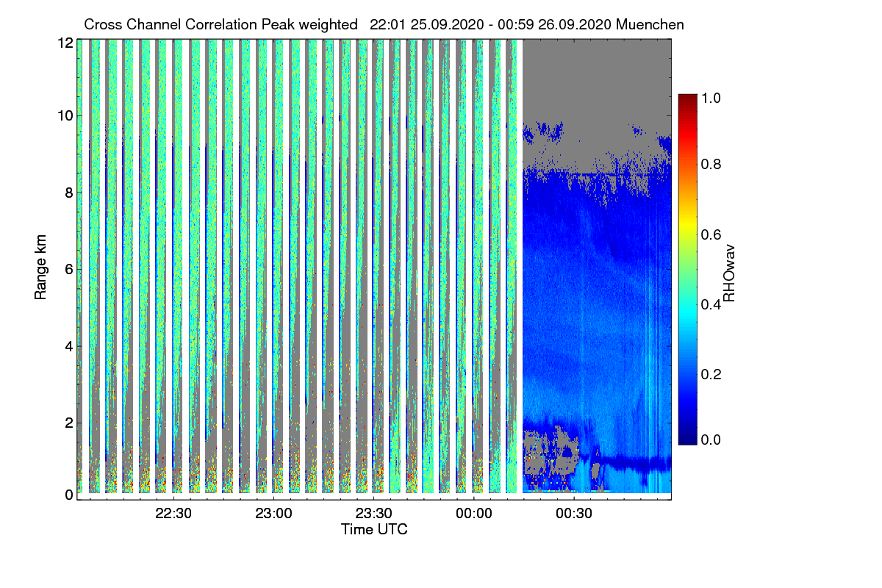Screen dimensions: 882x588
Task: Click the y-axis tick label '0'
Action: point(69,495)
